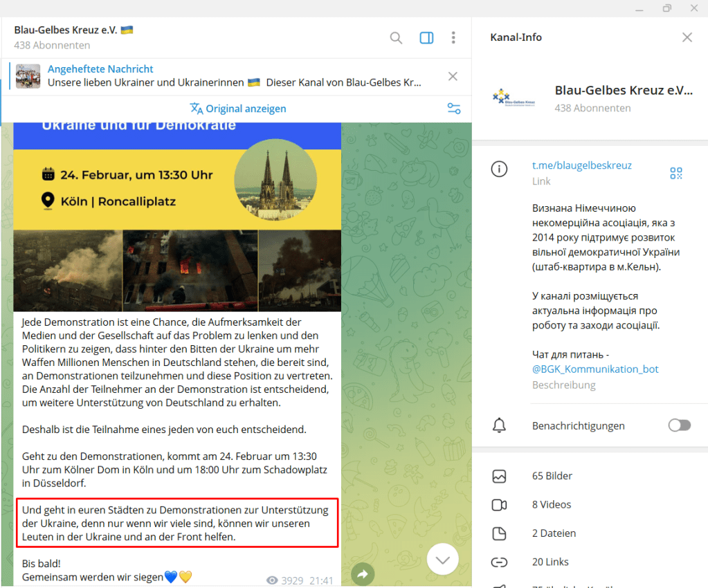Viewport: 708px width, 588px height.
Task: Open the three-dot more options menu
Action: pos(453,38)
